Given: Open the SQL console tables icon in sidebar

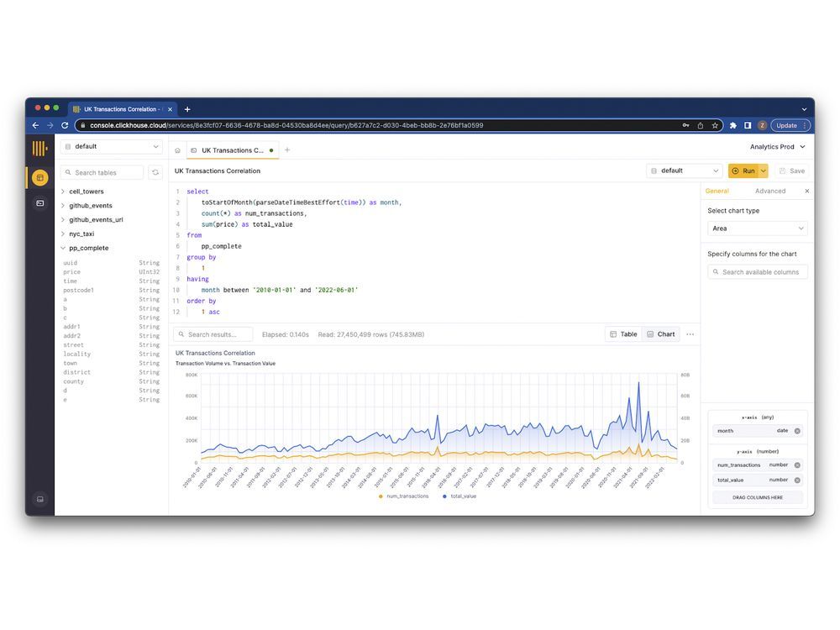Looking at the screenshot, I should point(41,178).
